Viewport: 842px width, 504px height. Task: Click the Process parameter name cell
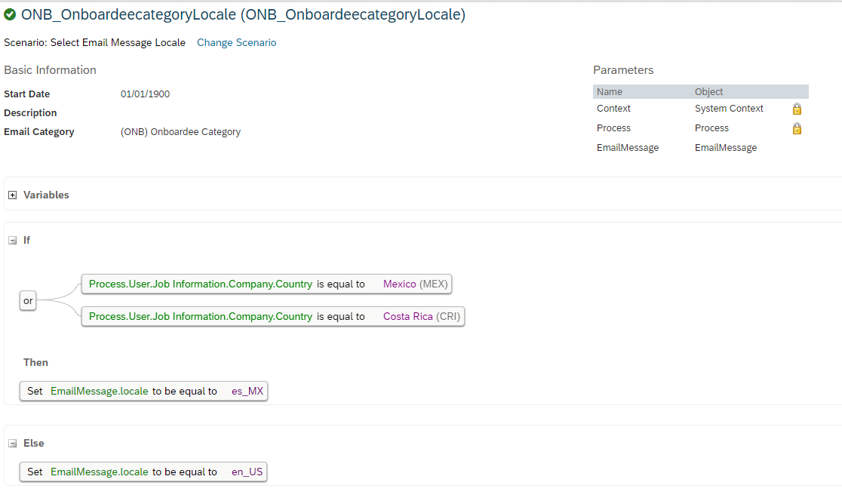pos(613,128)
